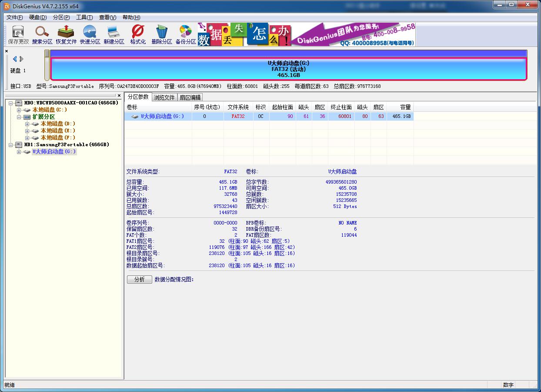
Task: Click the 容量 column header
Action: (x=400, y=107)
